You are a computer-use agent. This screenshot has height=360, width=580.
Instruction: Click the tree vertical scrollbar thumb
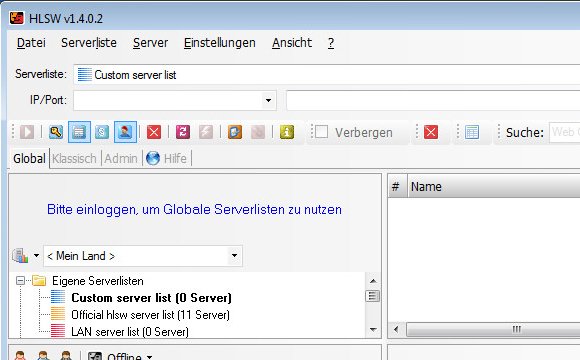coord(373,296)
